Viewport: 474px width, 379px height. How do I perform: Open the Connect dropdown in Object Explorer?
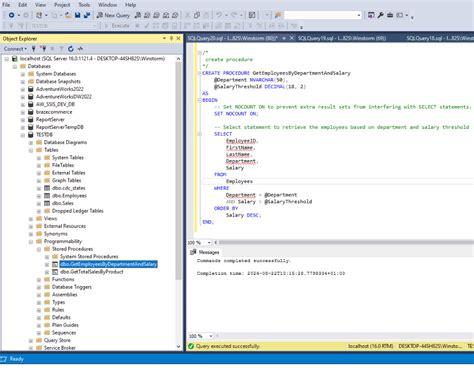pyautogui.click(x=15, y=49)
